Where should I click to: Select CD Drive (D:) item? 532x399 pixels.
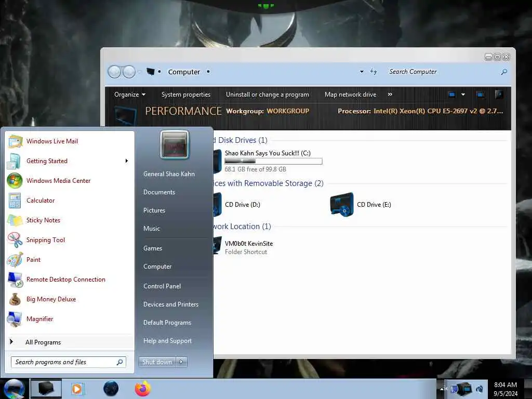click(242, 205)
